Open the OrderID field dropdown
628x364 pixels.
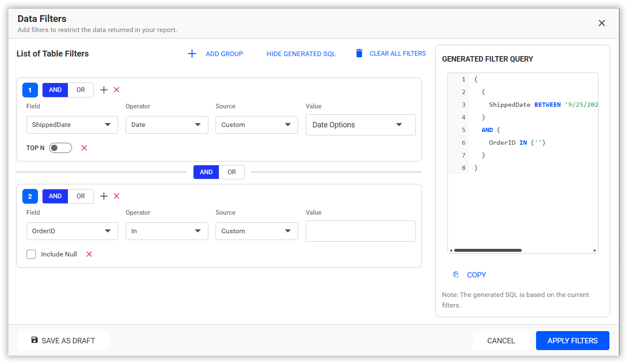click(72, 231)
